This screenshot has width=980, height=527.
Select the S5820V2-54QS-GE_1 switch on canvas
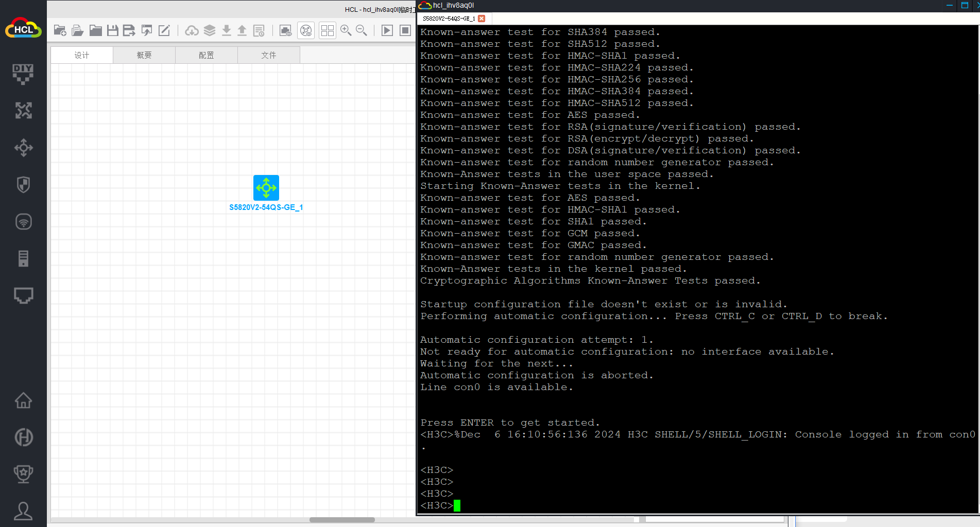point(266,188)
